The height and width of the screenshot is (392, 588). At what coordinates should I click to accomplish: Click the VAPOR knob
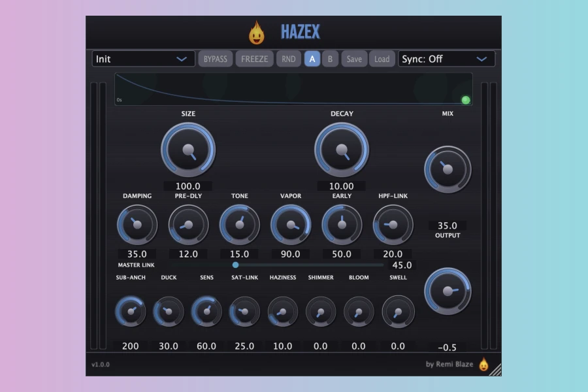pyautogui.click(x=291, y=225)
